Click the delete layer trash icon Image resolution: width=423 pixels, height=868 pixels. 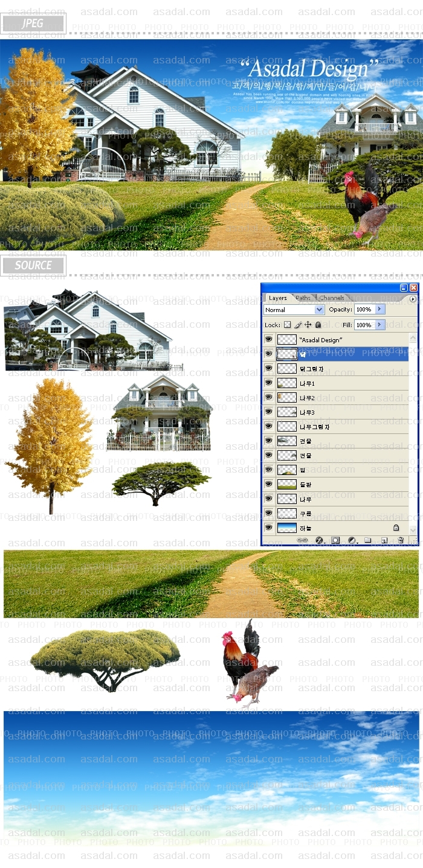pos(400,540)
